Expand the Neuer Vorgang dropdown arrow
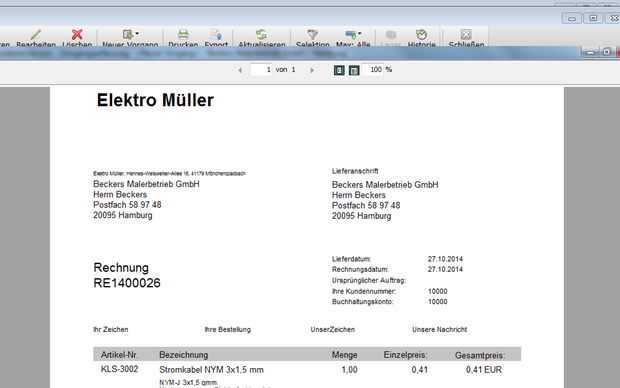The width and height of the screenshot is (620, 388). tap(137, 33)
